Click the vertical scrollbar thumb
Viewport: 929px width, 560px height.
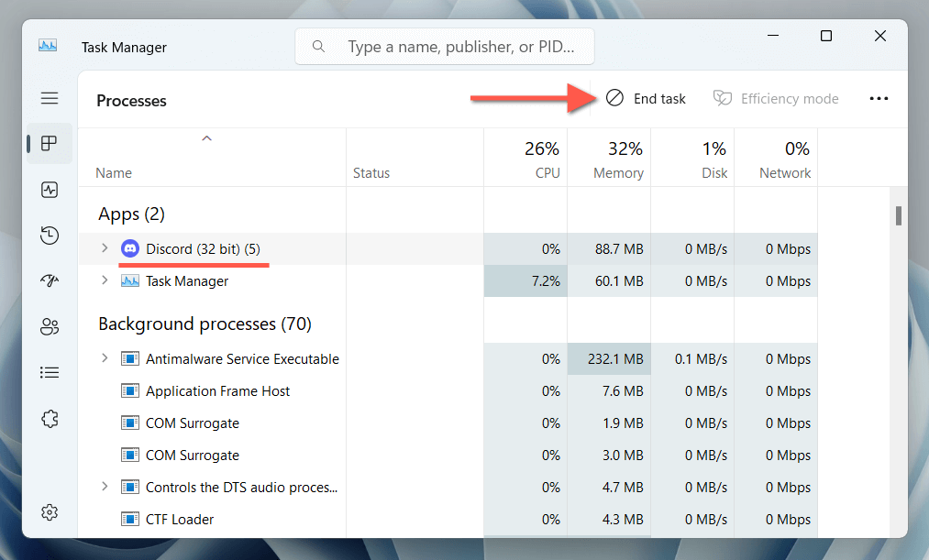point(899,216)
